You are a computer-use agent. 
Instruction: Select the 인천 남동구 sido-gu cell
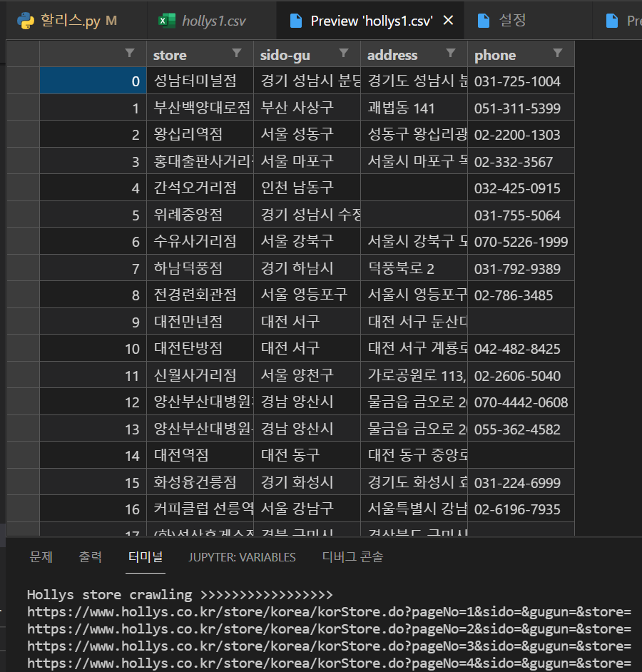[307, 188]
